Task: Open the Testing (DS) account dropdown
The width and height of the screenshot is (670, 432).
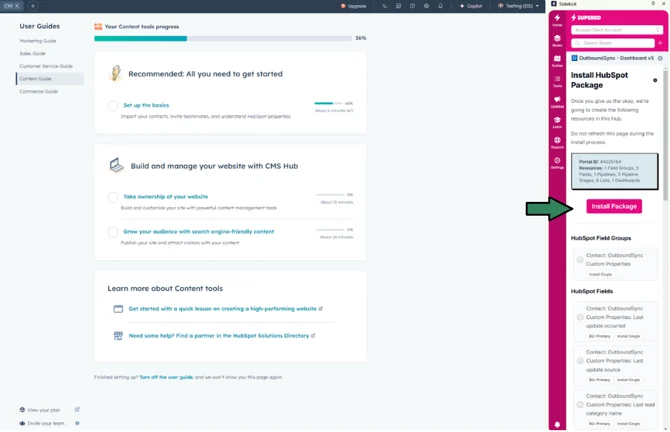Action: click(518, 6)
